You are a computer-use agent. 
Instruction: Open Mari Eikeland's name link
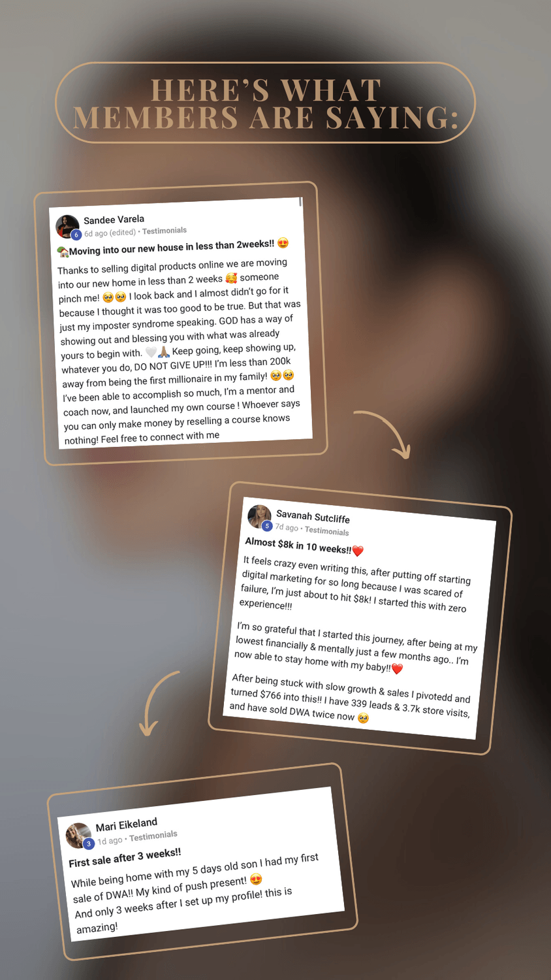[127, 825]
